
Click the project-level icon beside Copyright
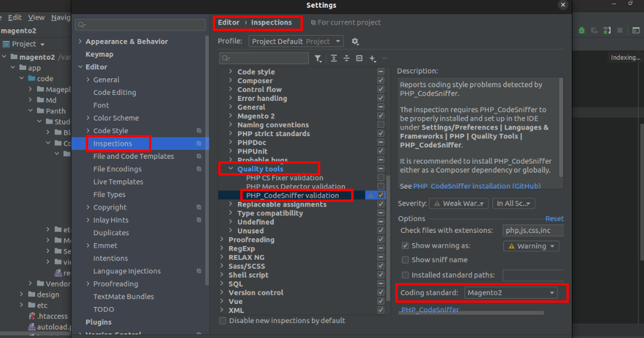click(x=199, y=207)
